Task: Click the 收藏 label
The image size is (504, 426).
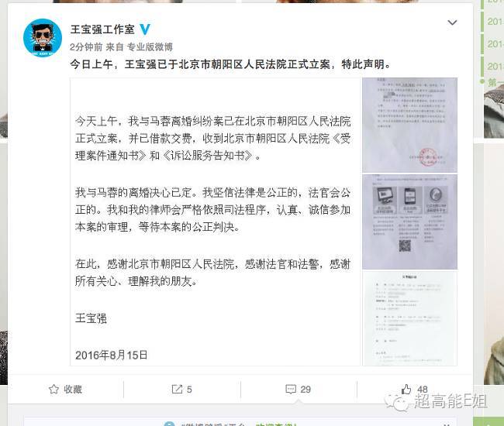Action: click(73, 390)
